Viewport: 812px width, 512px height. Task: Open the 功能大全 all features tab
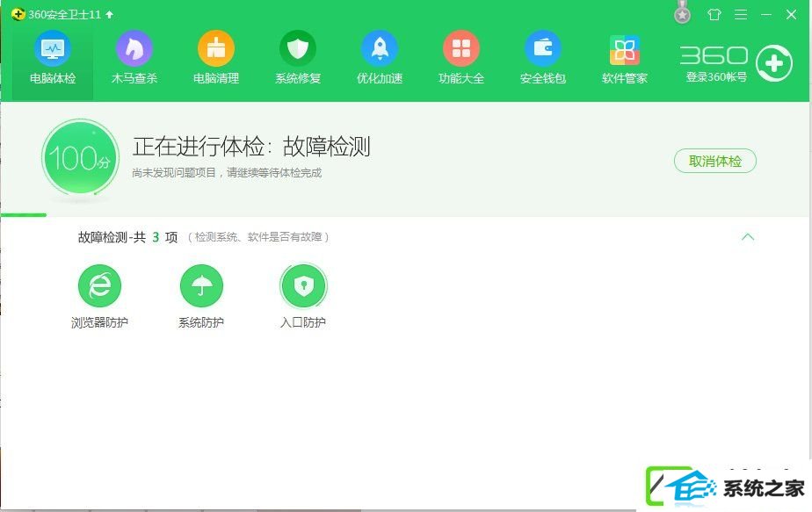(460, 59)
